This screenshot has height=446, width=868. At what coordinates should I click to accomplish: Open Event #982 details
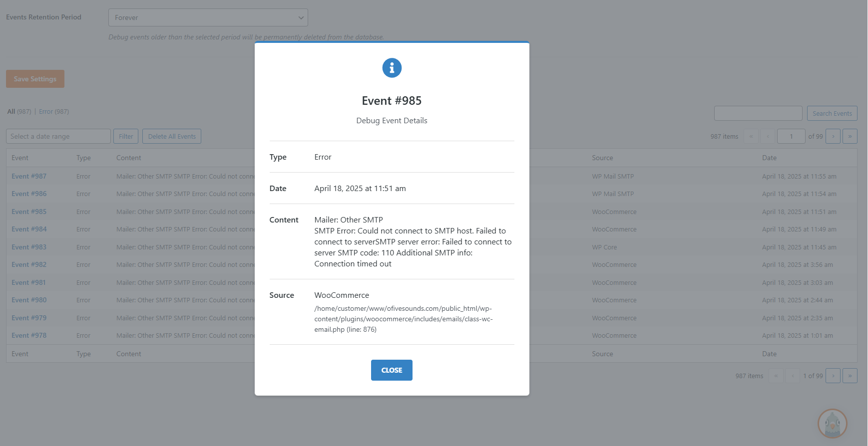(x=29, y=264)
